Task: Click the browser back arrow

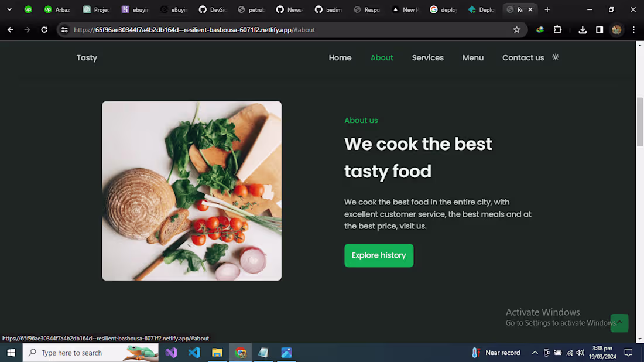Action: pyautogui.click(x=10, y=29)
